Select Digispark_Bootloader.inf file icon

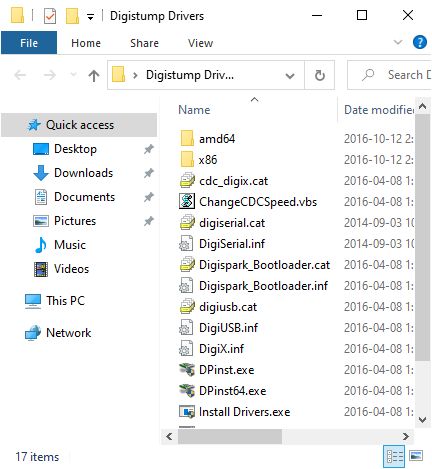pos(186,285)
